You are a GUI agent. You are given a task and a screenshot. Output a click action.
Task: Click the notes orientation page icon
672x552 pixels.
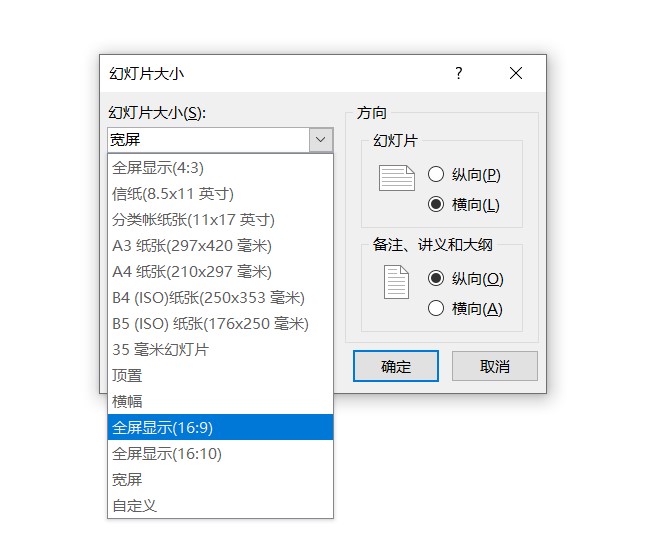tap(396, 282)
